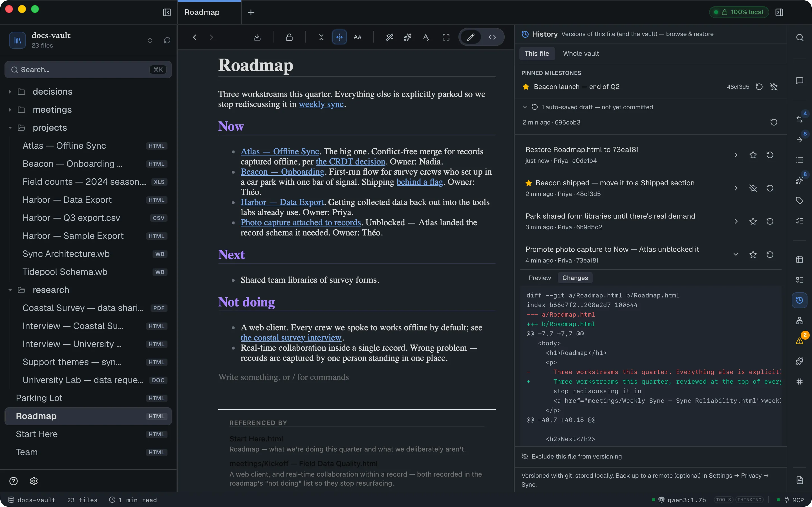Unpin the Beacon launch milestone

(x=774, y=87)
